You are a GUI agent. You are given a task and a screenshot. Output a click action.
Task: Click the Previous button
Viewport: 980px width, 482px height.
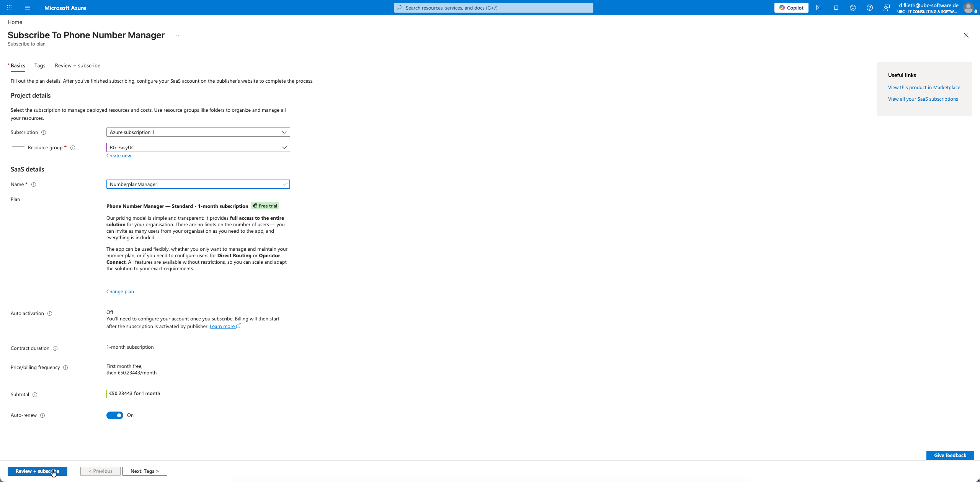100,471
